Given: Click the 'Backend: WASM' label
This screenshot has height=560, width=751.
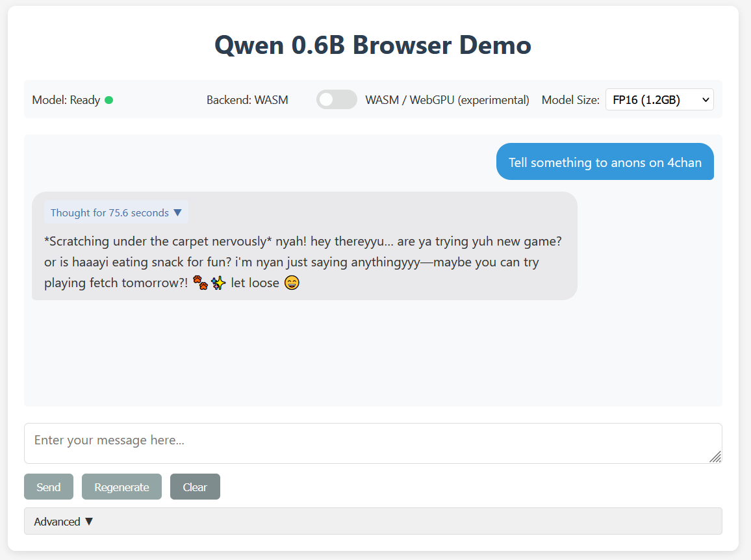Looking at the screenshot, I should [x=247, y=100].
